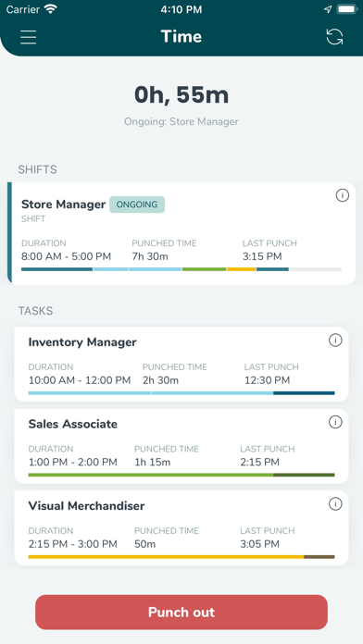This screenshot has height=644, width=363.
Task: Select the Store Manager shift title
Action: [x=63, y=204]
